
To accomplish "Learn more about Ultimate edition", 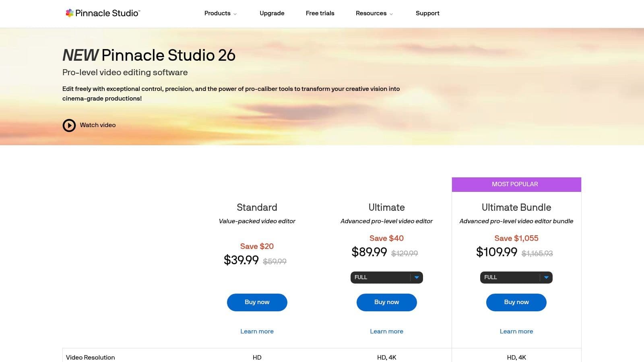I will pyautogui.click(x=387, y=331).
